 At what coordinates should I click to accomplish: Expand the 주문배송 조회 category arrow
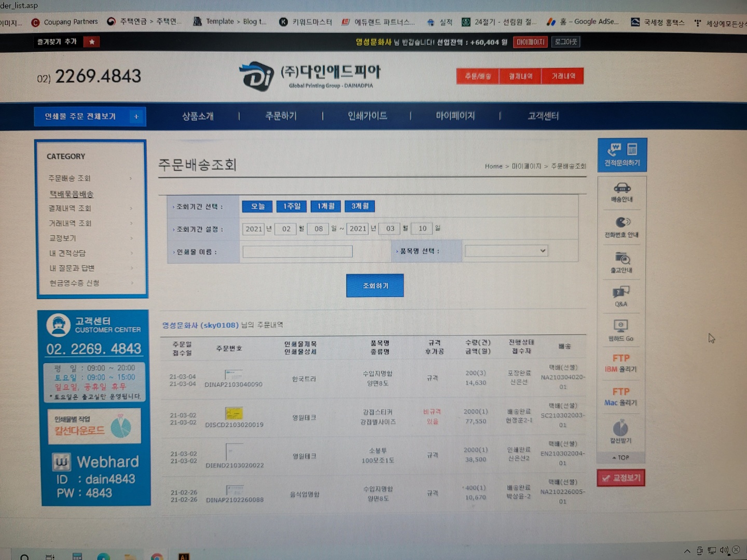(x=131, y=178)
